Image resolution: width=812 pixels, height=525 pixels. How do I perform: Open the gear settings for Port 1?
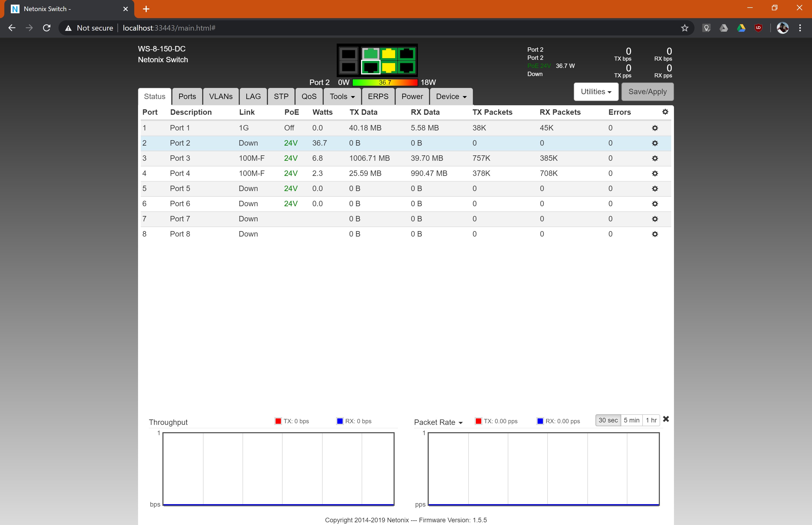coord(654,128)
